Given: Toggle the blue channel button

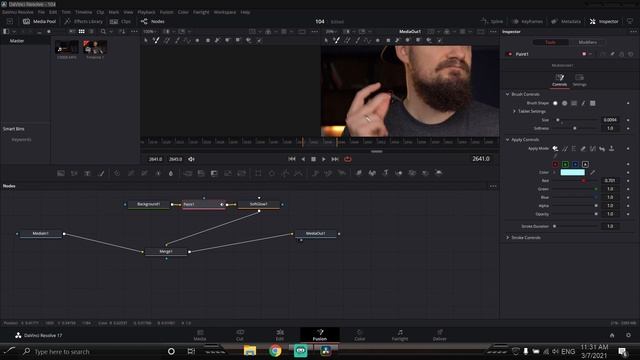Looking at the screenshot, I should click(575, 164).
